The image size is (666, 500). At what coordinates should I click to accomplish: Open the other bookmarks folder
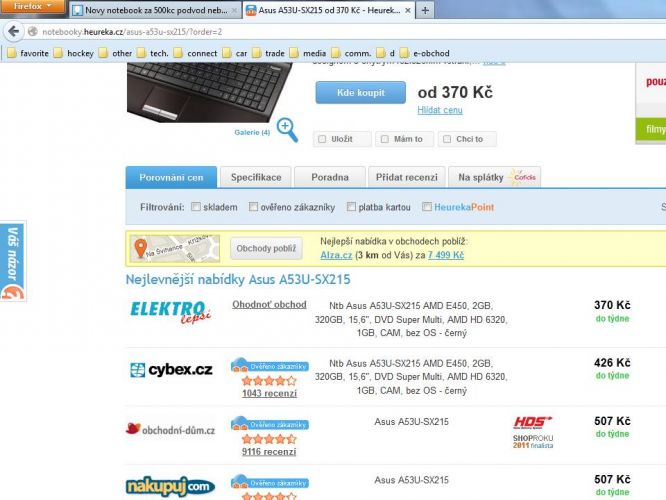tap(116, 53)
